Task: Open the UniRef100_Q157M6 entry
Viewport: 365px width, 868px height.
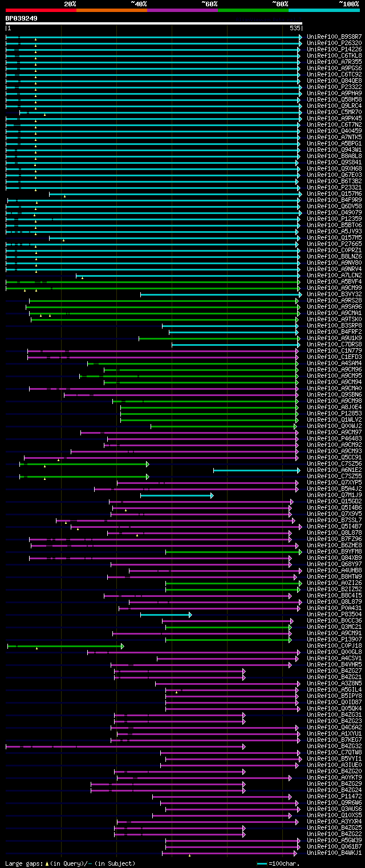Action: tap(334, 193)
